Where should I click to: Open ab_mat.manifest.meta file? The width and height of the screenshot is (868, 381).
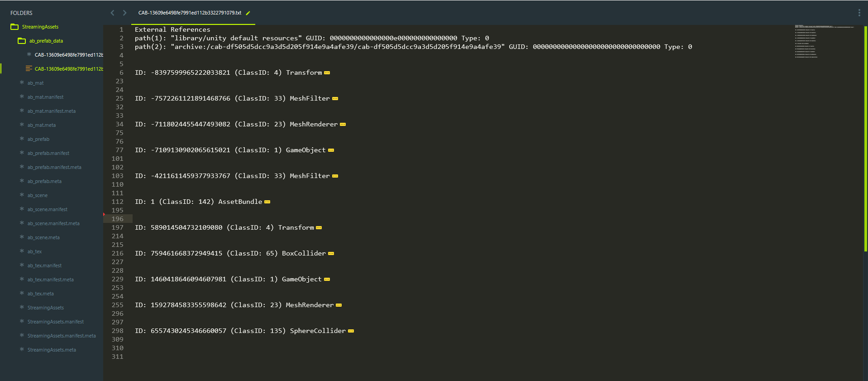tap(51, 111)
